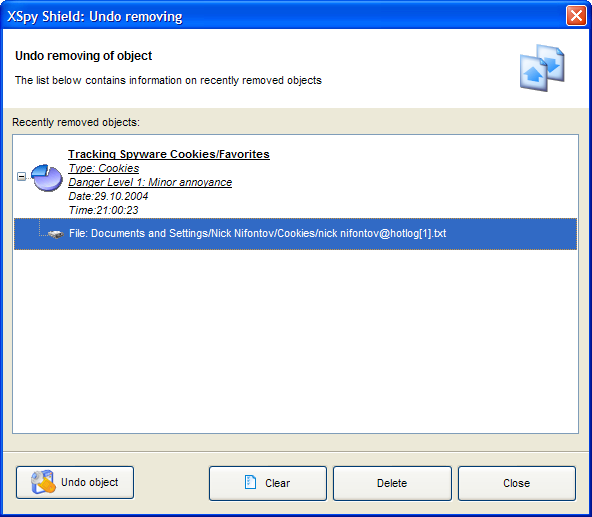Click the pie-chart cookie category icon
This screenshot has width=592, height=517.
point(47,177)
